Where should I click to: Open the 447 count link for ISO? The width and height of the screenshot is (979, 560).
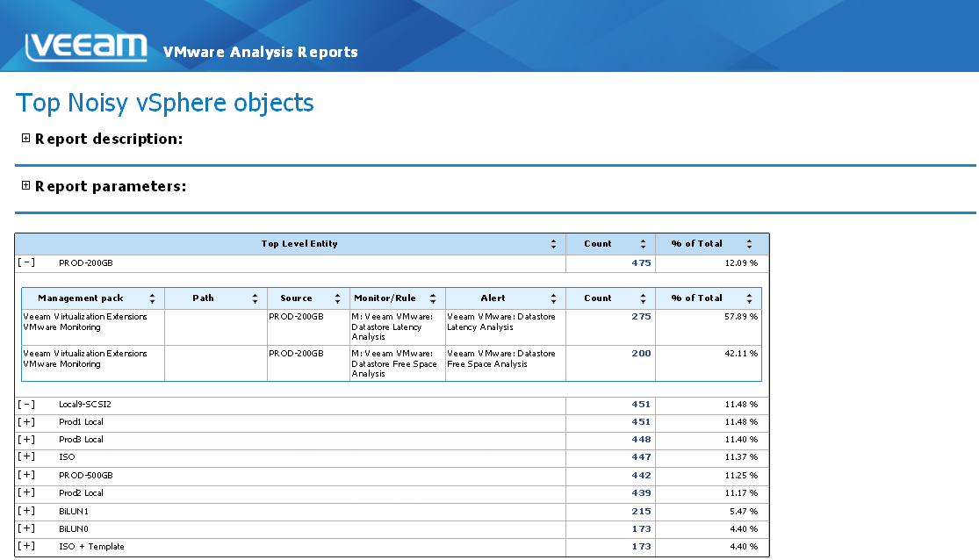coord(641,457)
